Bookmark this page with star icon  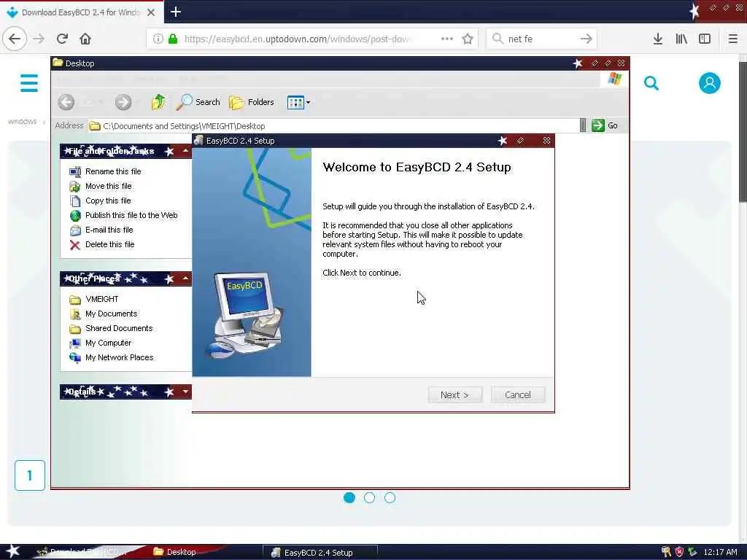coord(468,39)
